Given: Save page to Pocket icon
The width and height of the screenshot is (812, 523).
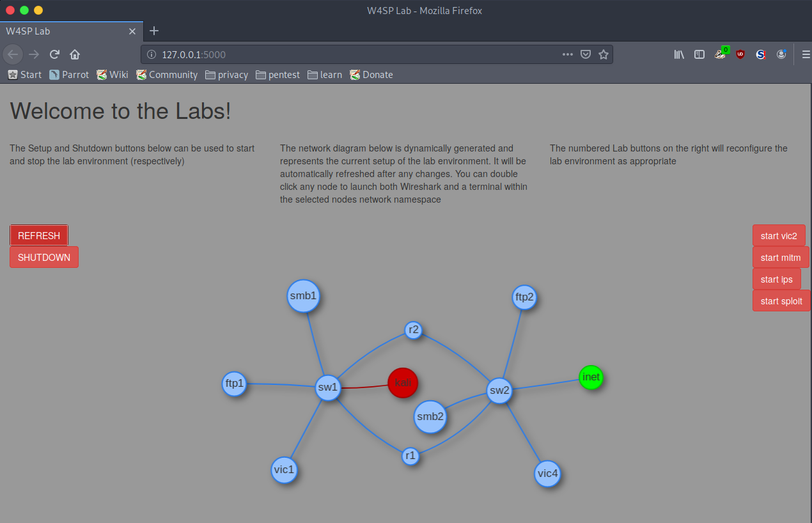Looking at the screenshot, I should tap(585, 54).
